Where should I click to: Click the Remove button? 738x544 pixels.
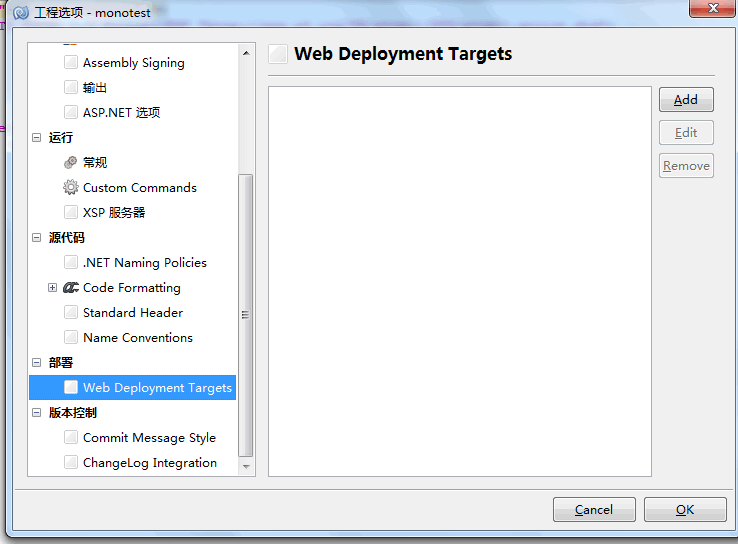point(686,166)
